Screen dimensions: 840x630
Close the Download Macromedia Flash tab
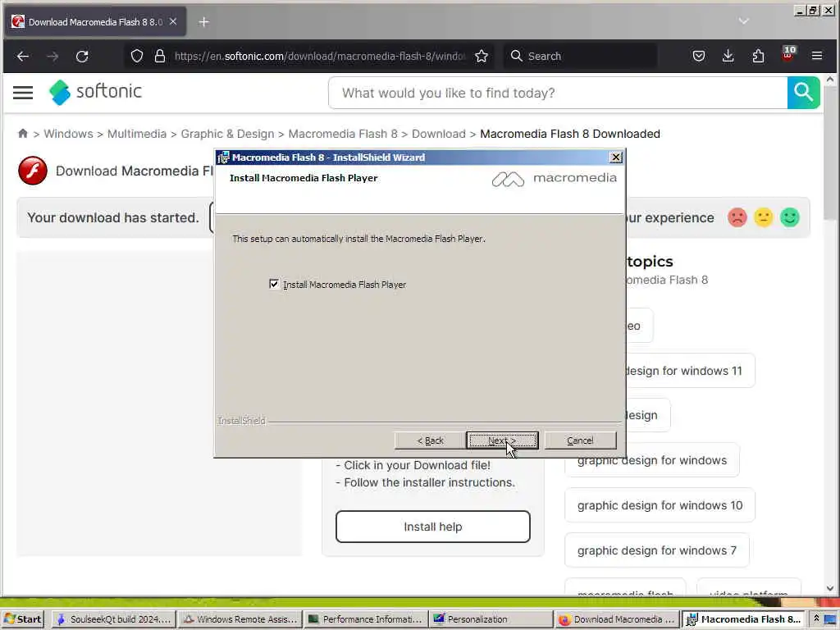point(173,21)
